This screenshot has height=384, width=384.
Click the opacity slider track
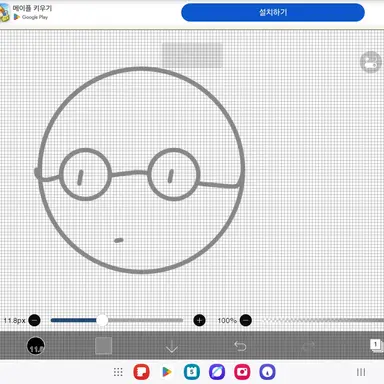coord(323,320)
